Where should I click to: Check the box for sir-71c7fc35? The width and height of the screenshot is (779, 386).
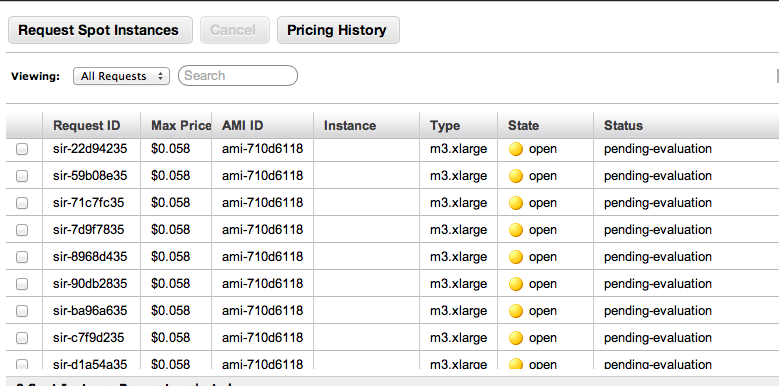click(22, 203)
